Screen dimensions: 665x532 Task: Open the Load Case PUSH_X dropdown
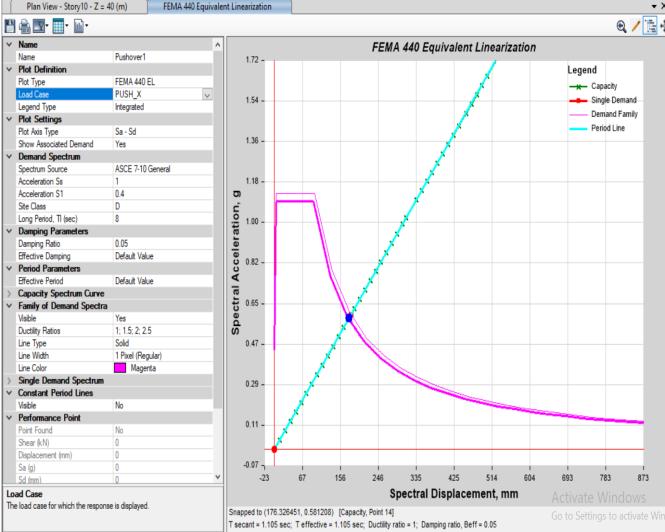pos(207,95)
